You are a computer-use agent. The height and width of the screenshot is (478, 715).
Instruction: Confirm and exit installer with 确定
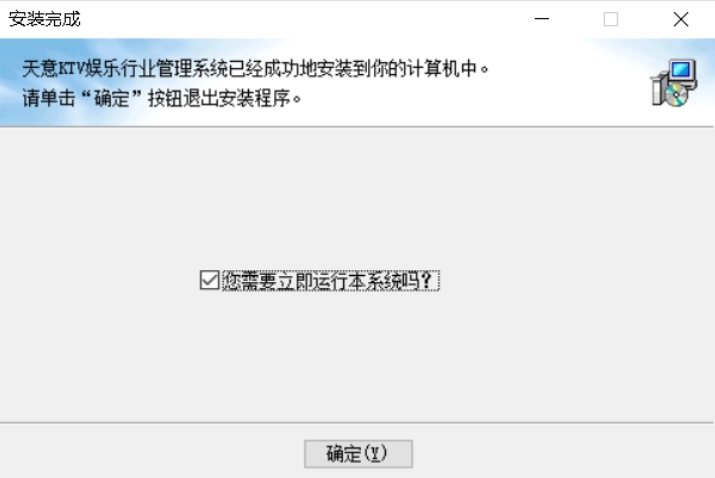click(358, 454)
